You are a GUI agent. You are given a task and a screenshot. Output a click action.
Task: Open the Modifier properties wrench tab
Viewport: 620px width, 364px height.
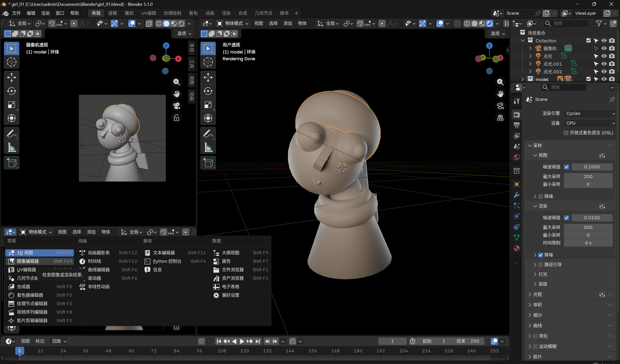517,195
